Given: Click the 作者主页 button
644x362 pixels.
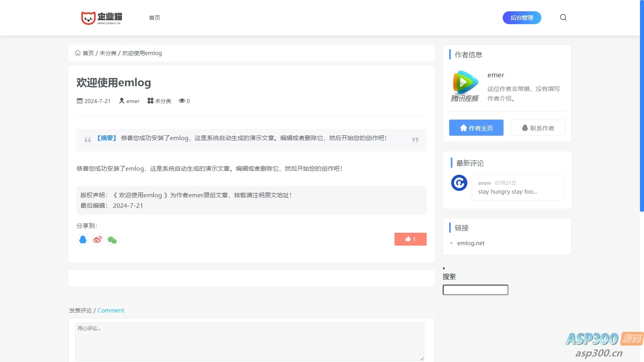Looking at the screenshot, I should tap(476, 128).
